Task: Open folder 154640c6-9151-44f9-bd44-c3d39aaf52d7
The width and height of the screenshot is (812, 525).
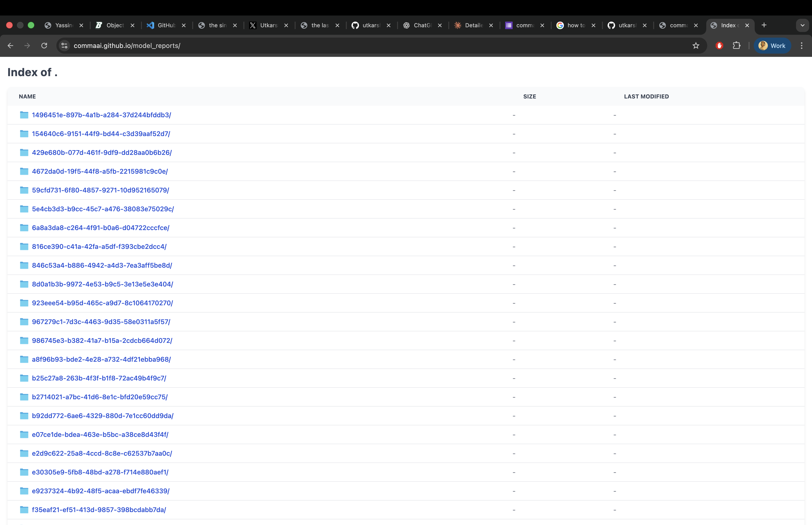Action: pos(101,134)
